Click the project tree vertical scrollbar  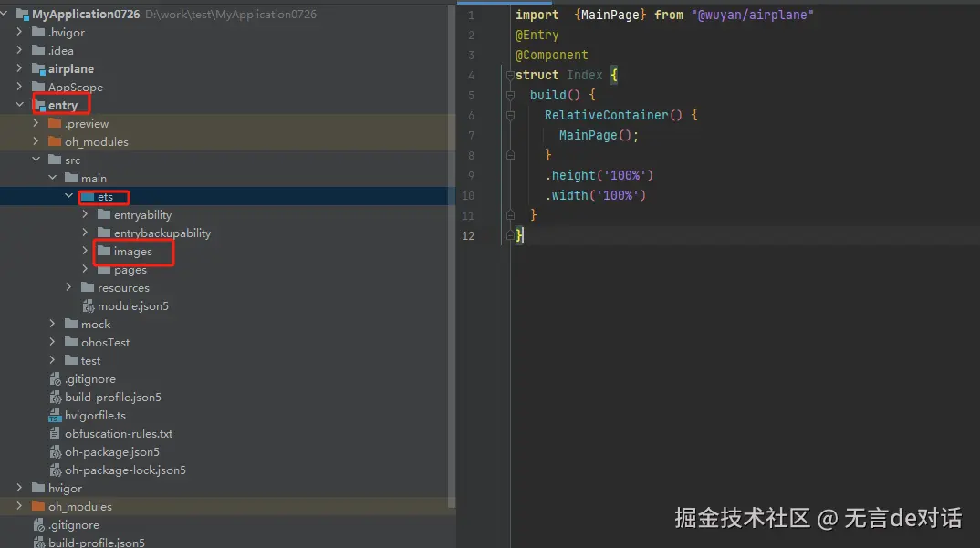pyautogui.click(x=452, y=256)
